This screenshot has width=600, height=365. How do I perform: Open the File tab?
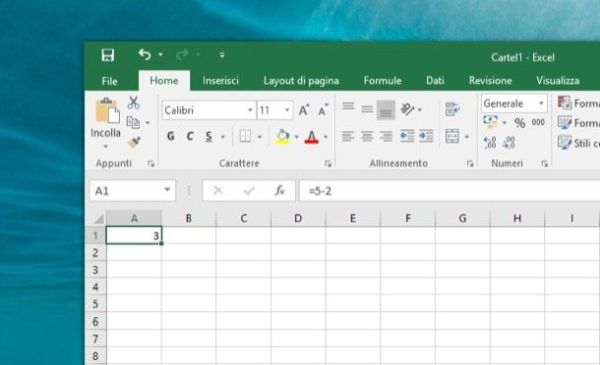(109, 81)
